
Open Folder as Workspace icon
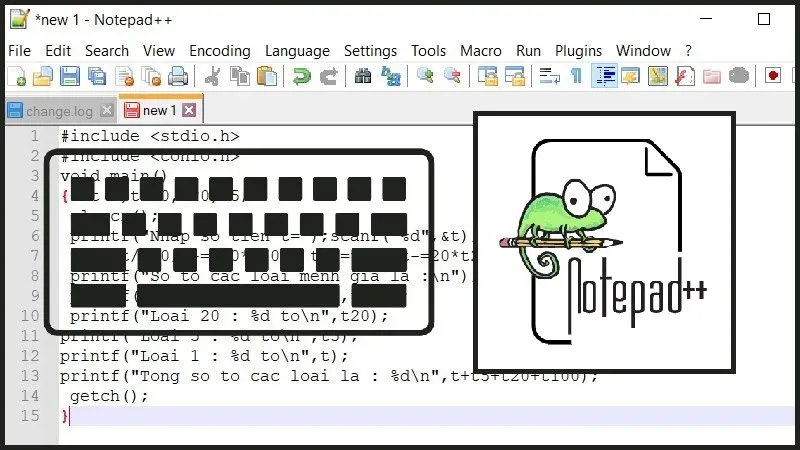(x=712, y=77)
